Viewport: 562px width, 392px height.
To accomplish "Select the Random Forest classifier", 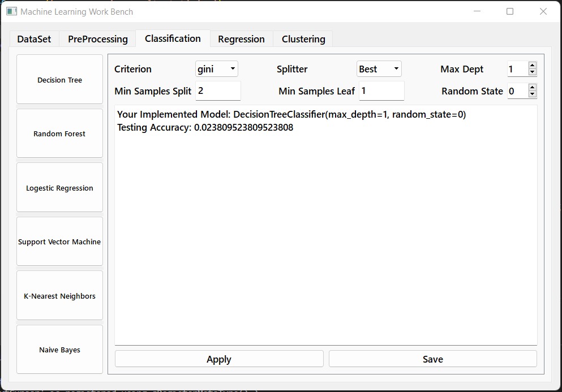I will (x=59, y=133).
